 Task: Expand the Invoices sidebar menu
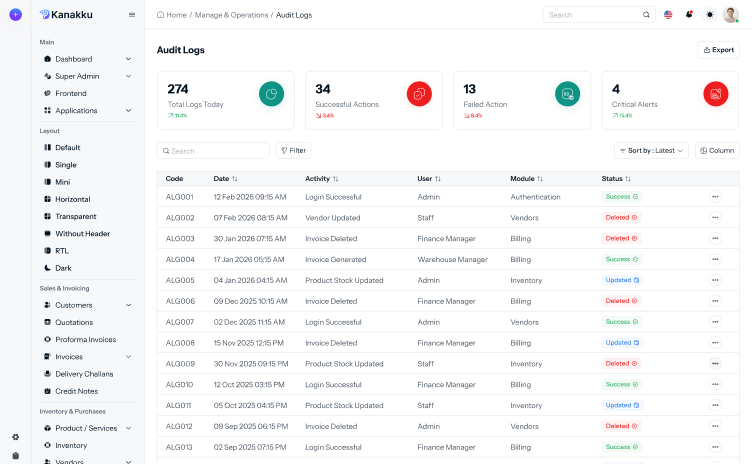87,356
